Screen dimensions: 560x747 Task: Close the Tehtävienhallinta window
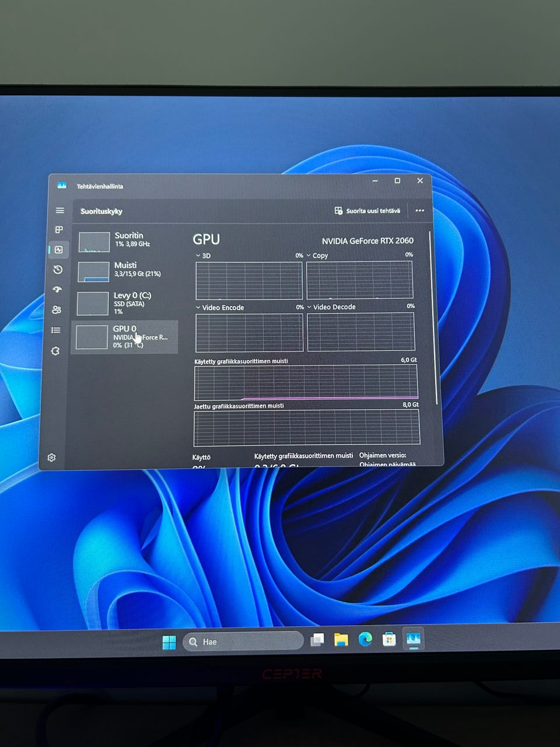[420, 181]
